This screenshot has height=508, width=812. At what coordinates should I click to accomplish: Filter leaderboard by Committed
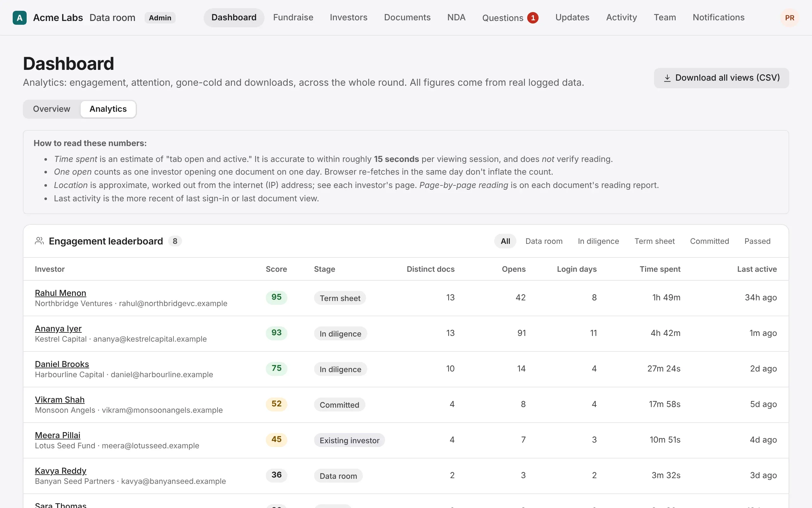click(709, 241)
